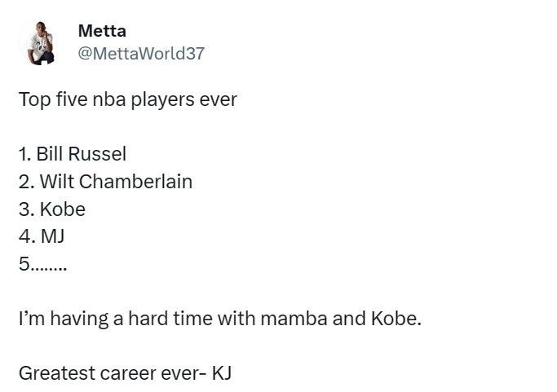This screenshot has height=392, width=557.
Task: Click the word 'Russel' in first entry
Action: click(97, 154)
